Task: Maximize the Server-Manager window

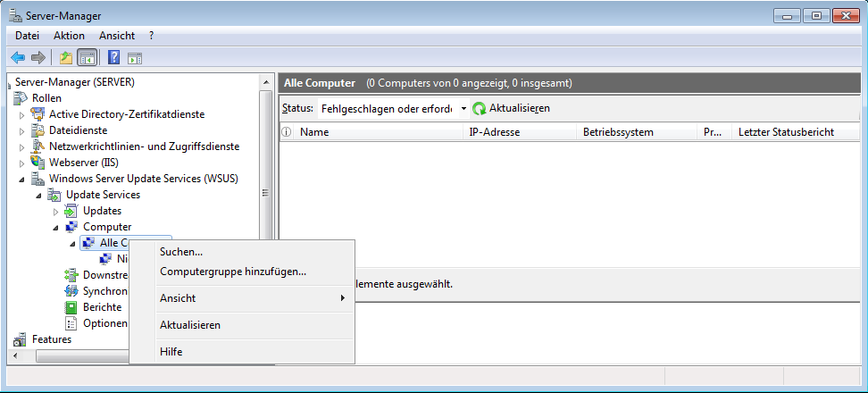Action: click(x=816, y=15)
